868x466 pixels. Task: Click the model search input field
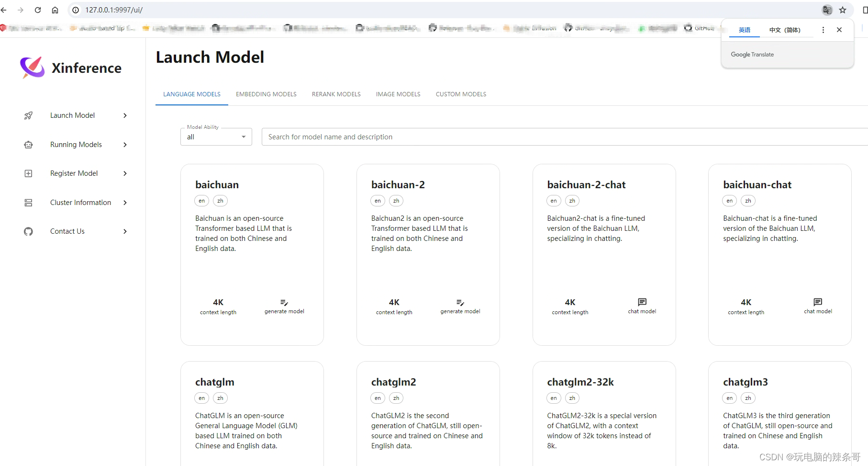pyautogui.click(x=565, y=137)
